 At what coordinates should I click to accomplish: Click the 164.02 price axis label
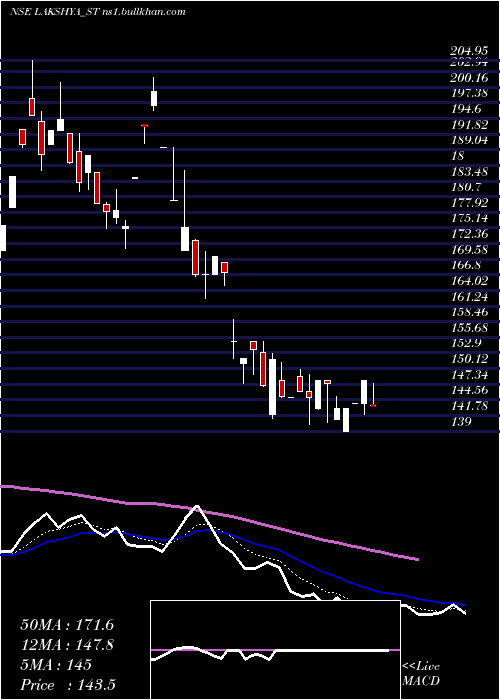(469, 280)
